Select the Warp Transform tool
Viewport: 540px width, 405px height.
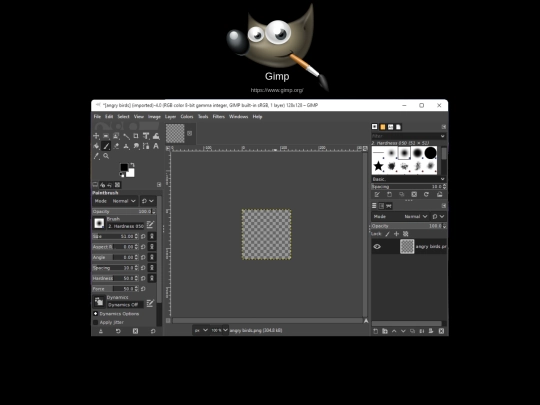coord(156,136)
